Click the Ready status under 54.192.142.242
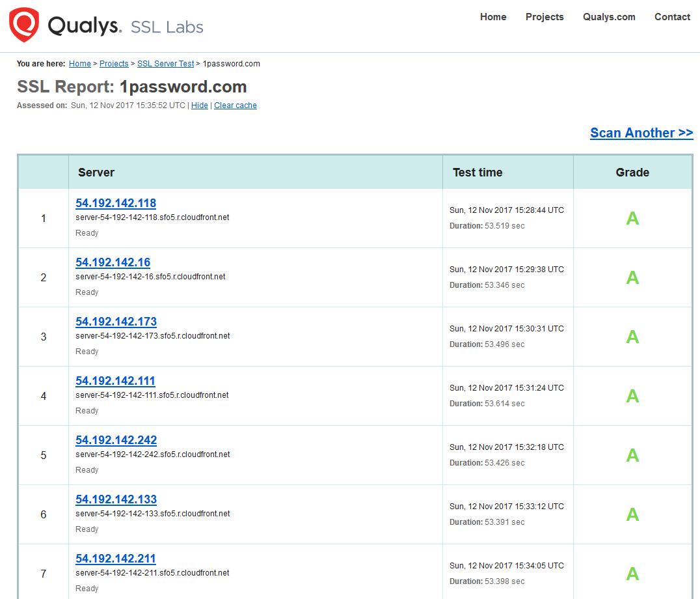Screen dimensions: 700x599 click(87, 470)
